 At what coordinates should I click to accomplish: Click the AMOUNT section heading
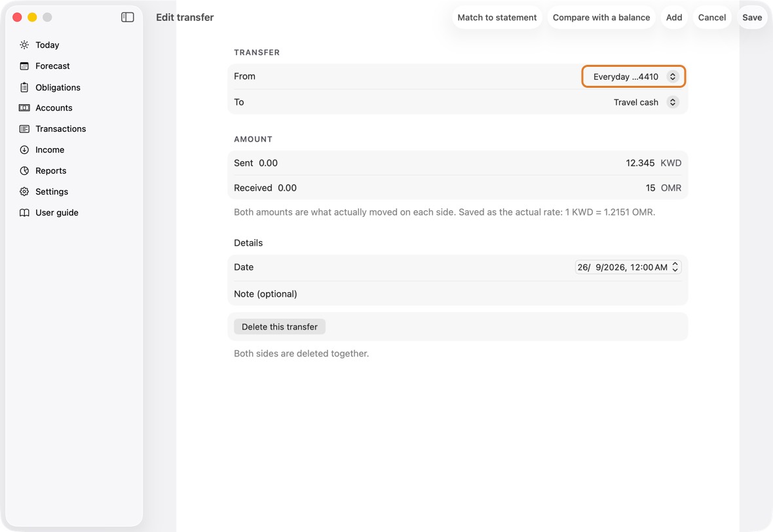253,139
